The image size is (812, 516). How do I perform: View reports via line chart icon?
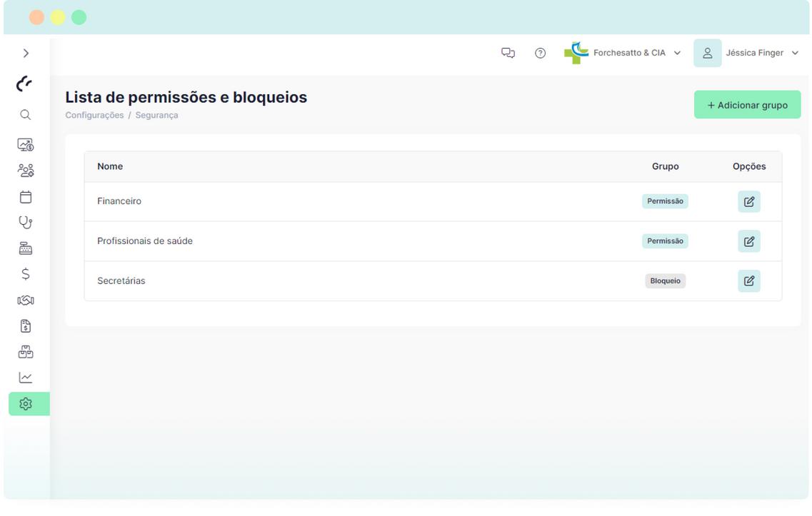[26, 377]
